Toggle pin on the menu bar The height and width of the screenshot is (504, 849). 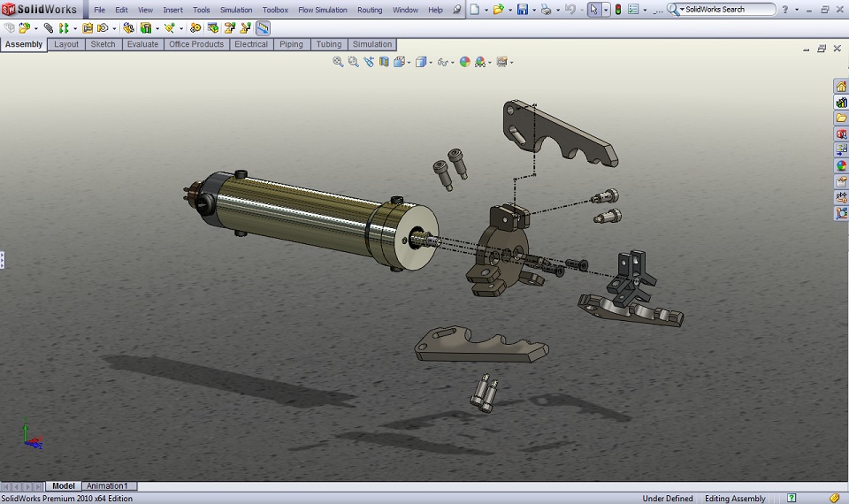click(457, 10)
